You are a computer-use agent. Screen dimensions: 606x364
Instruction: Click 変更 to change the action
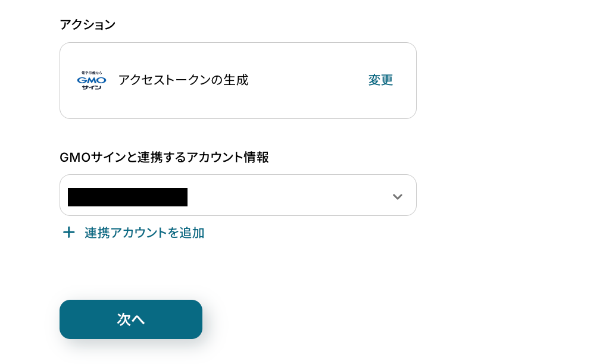(x=380, y=80)
